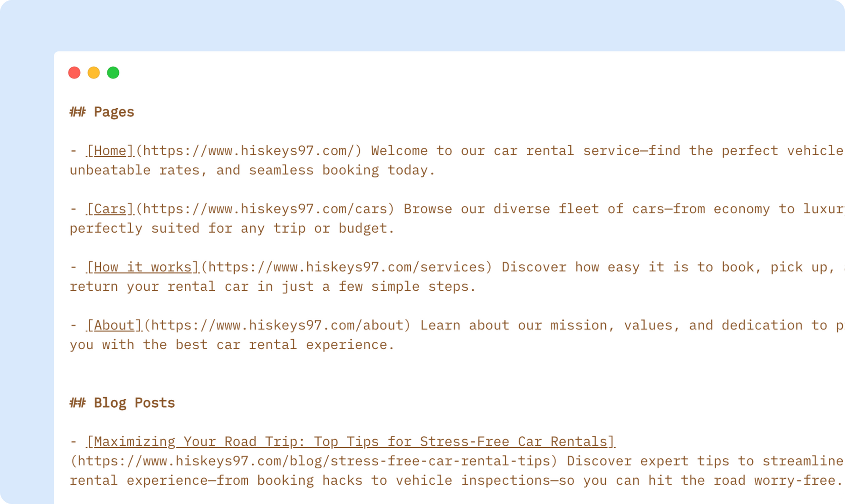Click the hiskeys97.com/cars URL text
Image resolution: width=845 pixels, height=504 pixels.
click(265, 209)
